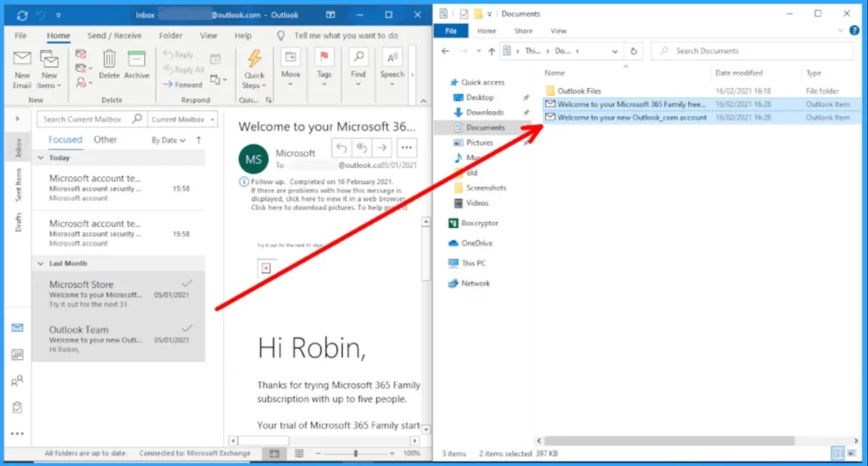Image resolution: width=868 pixels, height=466 pixels.
Task: Collapse the Today message group
Action: tap(41, 158)
